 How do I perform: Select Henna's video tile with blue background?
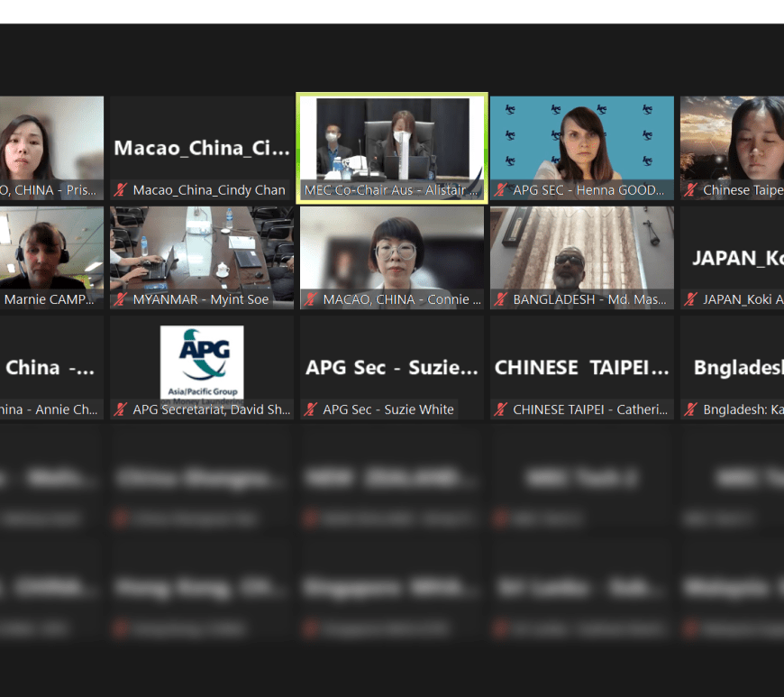(x=581, y=140)
